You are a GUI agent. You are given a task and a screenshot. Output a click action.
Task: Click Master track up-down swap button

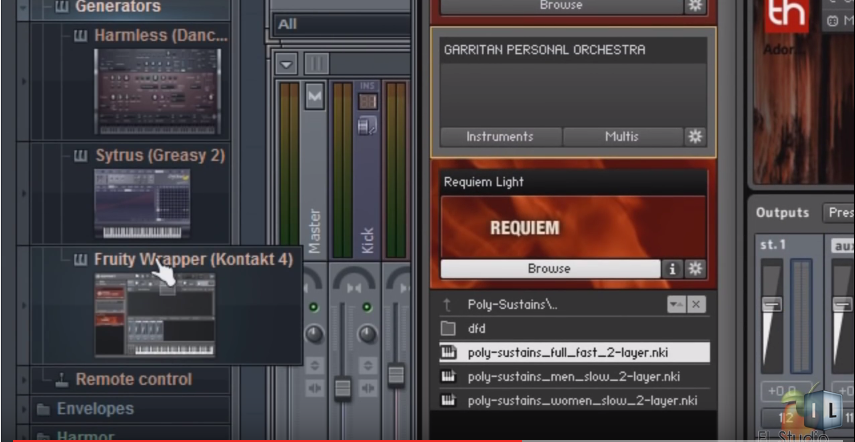tap(315, 365)
